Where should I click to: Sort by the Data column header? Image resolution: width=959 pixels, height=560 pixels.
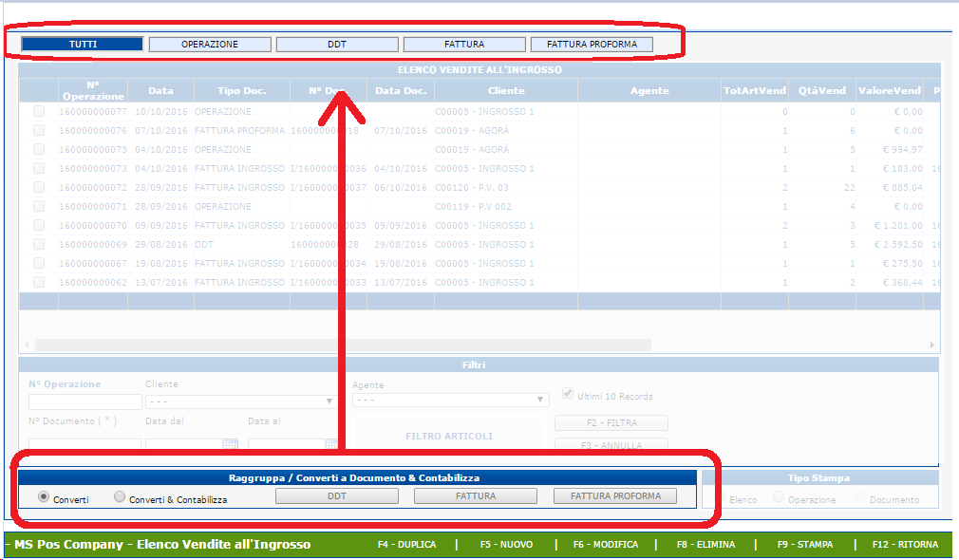point(160,90)
